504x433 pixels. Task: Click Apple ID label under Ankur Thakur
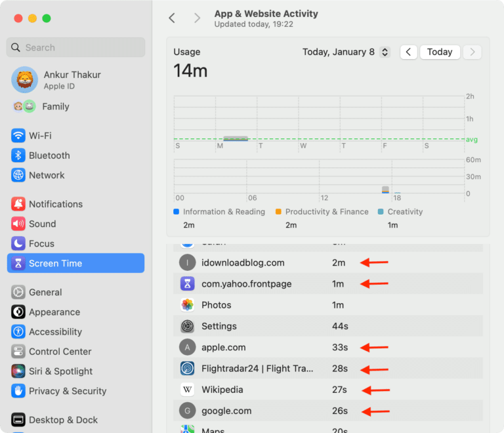point(59,86)
